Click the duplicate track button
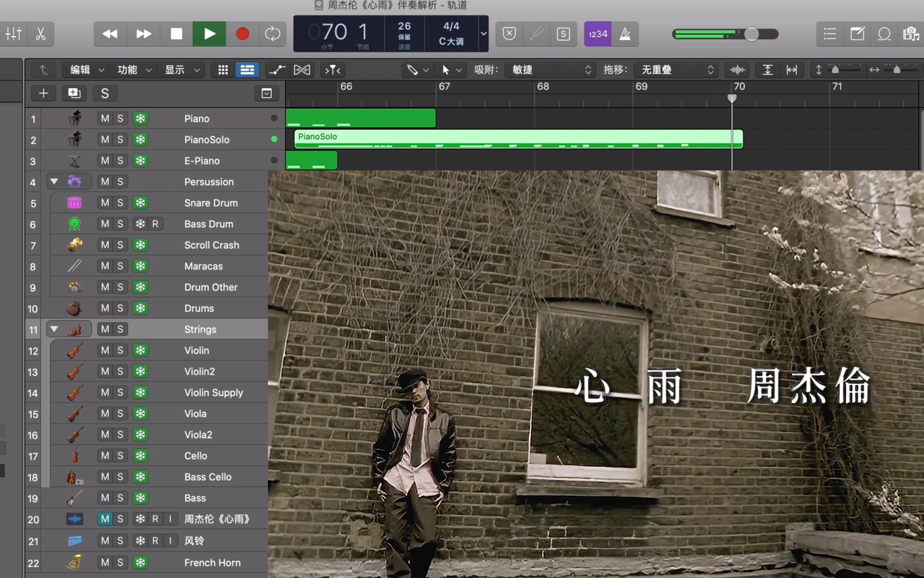The image size is (924, 578). (74, 93)
